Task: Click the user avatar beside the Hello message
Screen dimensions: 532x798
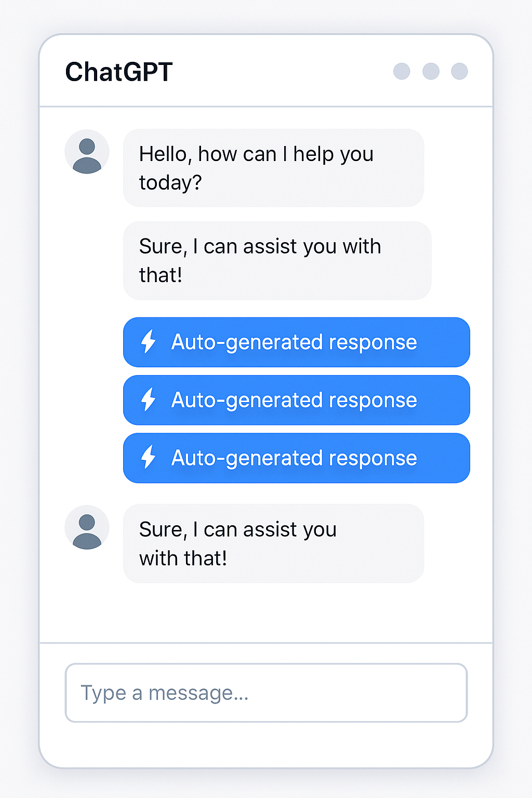Action: click(87, 152)
